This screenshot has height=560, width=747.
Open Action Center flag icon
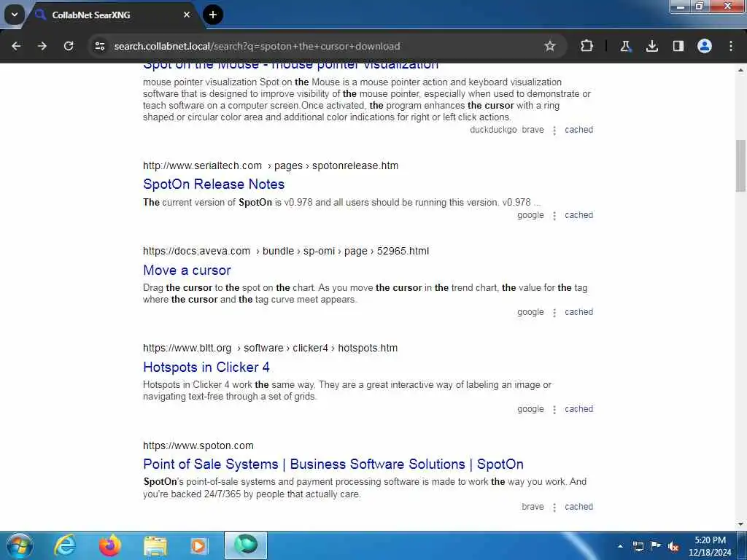click(x=656, y=546)
